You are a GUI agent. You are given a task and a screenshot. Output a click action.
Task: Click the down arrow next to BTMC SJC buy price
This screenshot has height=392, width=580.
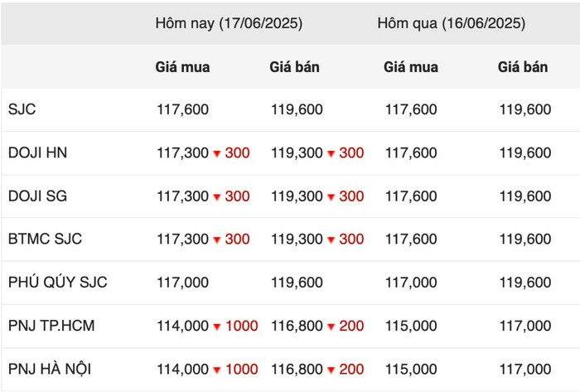[217, 240]
